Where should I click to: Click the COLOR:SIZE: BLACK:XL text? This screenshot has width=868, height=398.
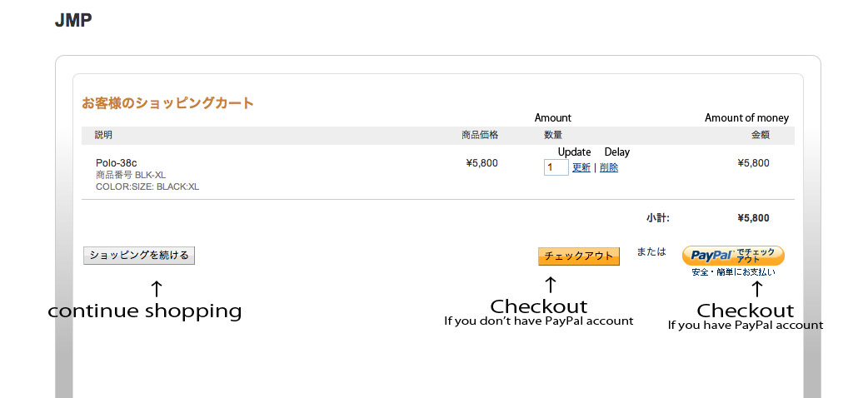(x=147, y=187)
